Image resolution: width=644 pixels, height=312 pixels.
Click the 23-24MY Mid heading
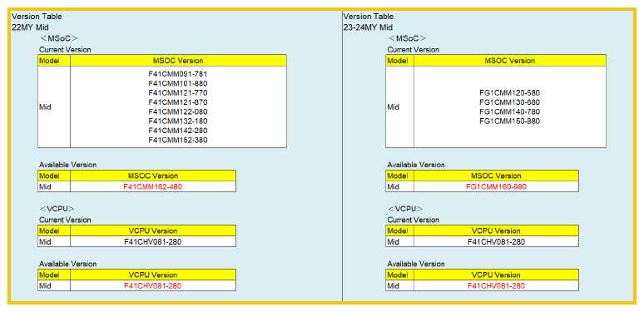368,27
